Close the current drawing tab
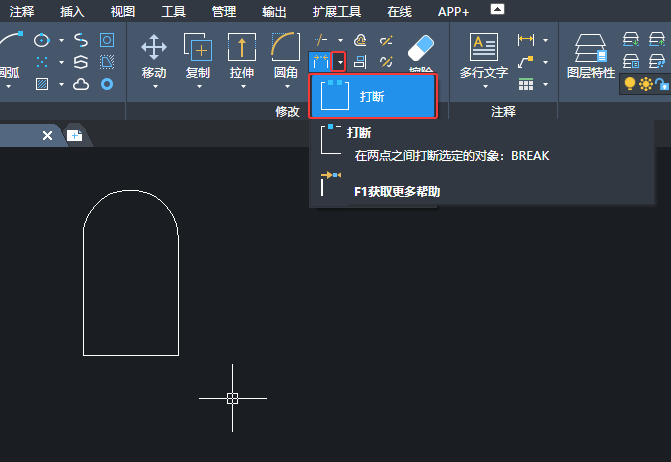Viewport: 671px width, 462px height. coord(48,136)
